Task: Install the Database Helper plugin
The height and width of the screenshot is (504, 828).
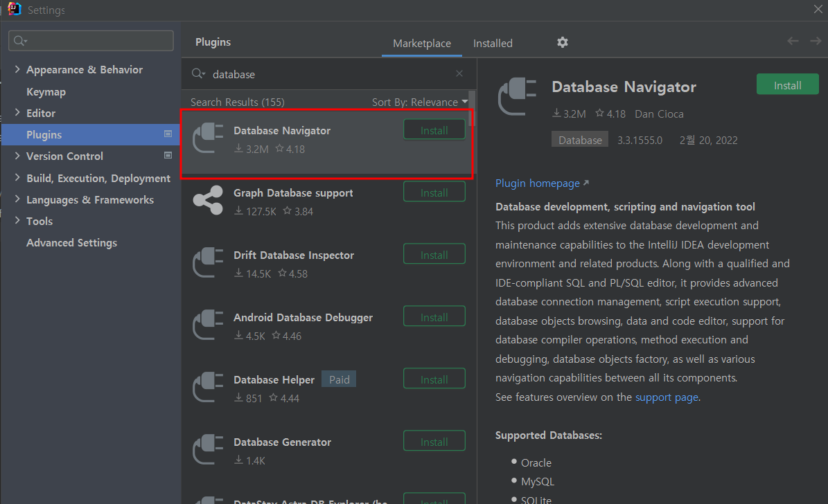Action: [x=434, y=379]
